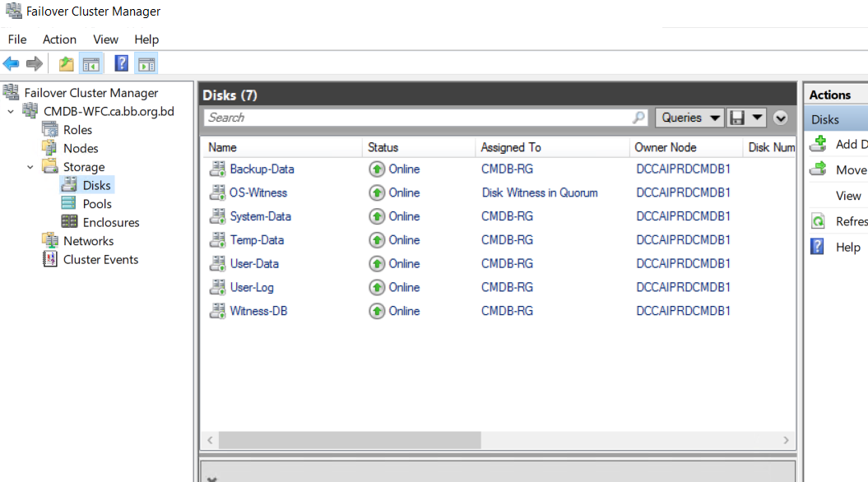
Task: Click the CMDB-WFC cluster node icon
Action: (x=30, y=111)
